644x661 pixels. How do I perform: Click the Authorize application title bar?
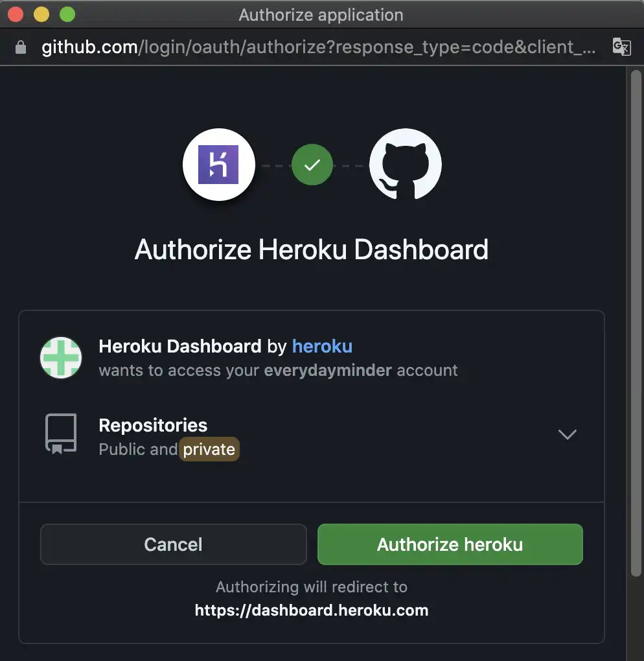[x=322, y=14]
